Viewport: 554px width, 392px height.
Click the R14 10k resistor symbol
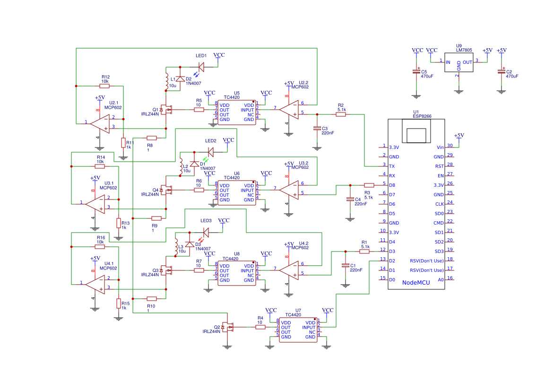[100, 166]
